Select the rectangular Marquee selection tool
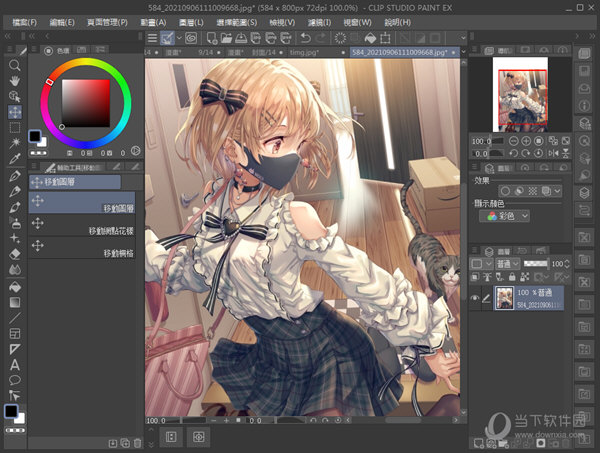 pyautogui.click(x=15, y=127)
